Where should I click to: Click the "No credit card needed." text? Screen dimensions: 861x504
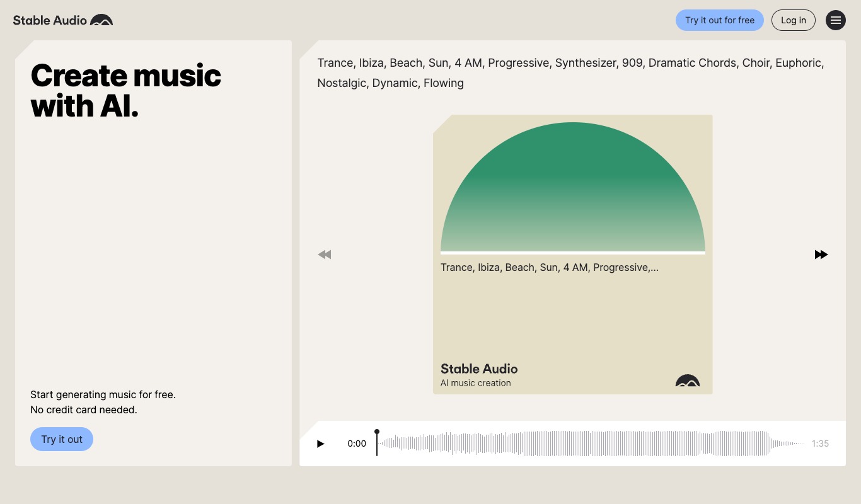click(x=84, y=409)
